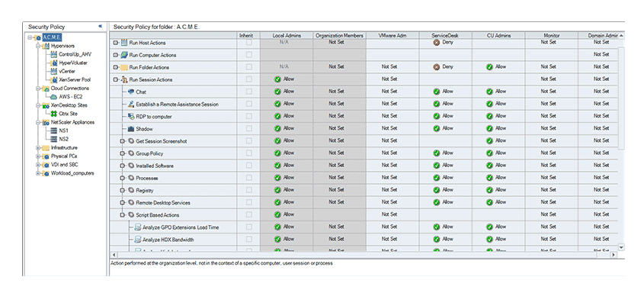Select the ControlUp_AHV hypervisor icon
Image resolution: width=644 pixels, height=293 pixels.
(54, 54)
